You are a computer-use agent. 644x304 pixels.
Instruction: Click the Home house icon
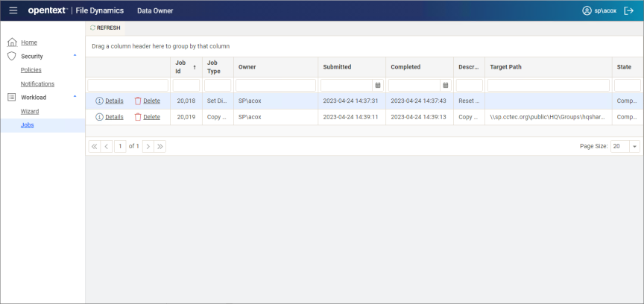(13, 42)
